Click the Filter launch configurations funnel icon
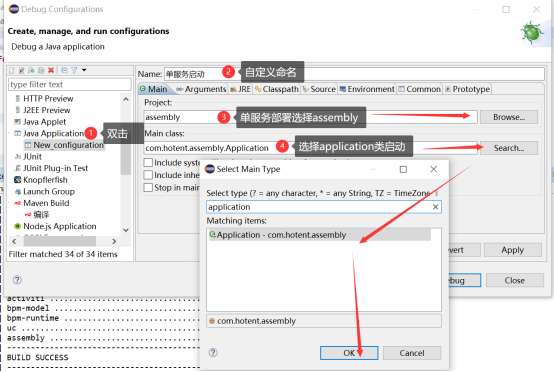This screenshot has height=372, width=554. click(74, 70)
